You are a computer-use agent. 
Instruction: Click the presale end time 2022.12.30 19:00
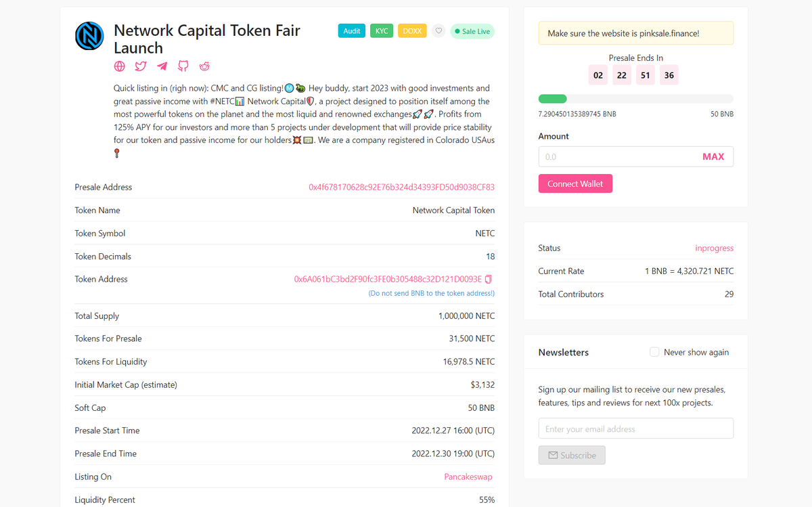point(453,454)
